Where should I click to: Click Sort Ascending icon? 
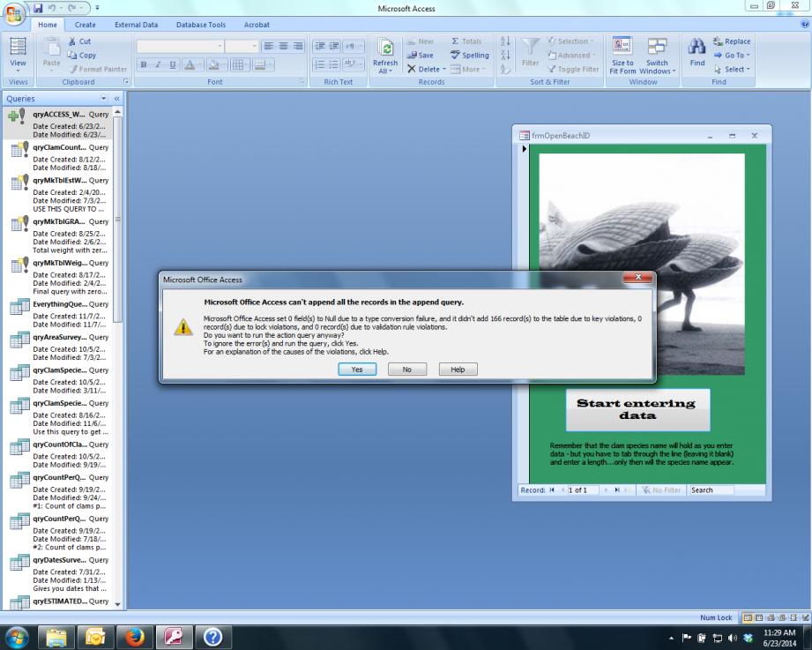tap(505, 41)
